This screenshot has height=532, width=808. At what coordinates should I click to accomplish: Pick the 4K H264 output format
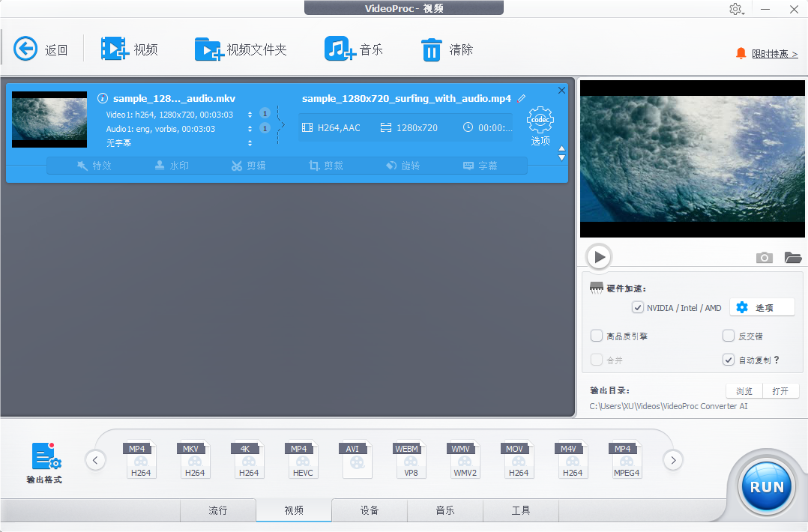(248, 459)
